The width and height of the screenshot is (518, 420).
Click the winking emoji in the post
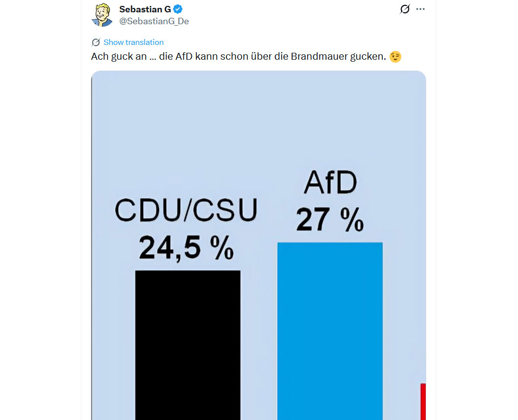click(x=395, y=57)
